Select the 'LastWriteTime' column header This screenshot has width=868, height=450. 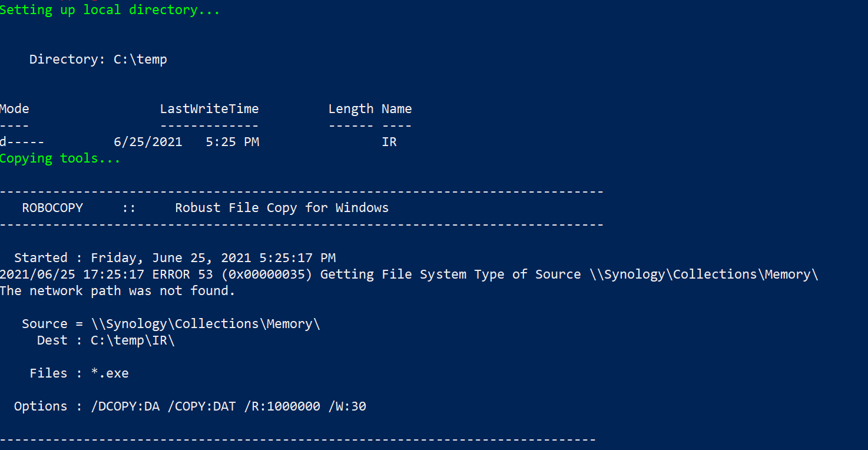tap(210, 109)
